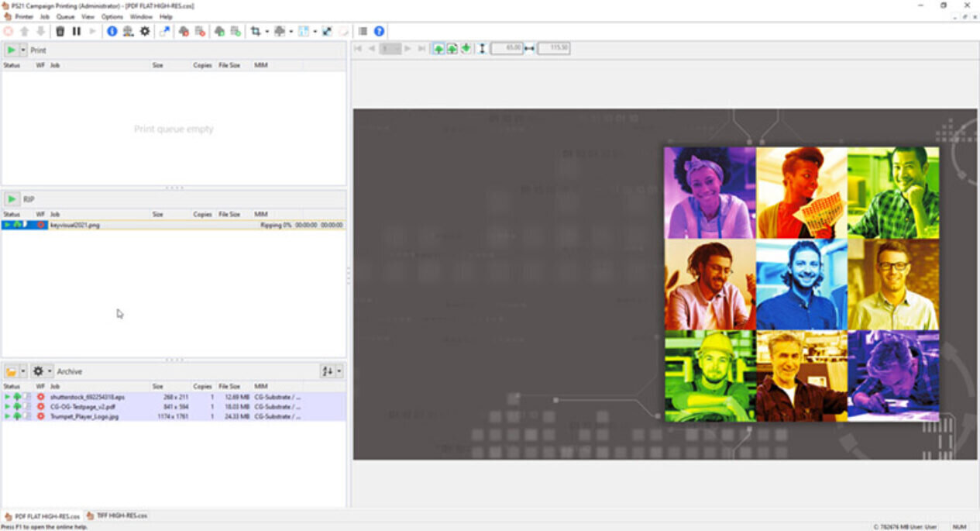Expand the Print queue play button dropdown
Viewport: 980px width, 531px height.
23,50
